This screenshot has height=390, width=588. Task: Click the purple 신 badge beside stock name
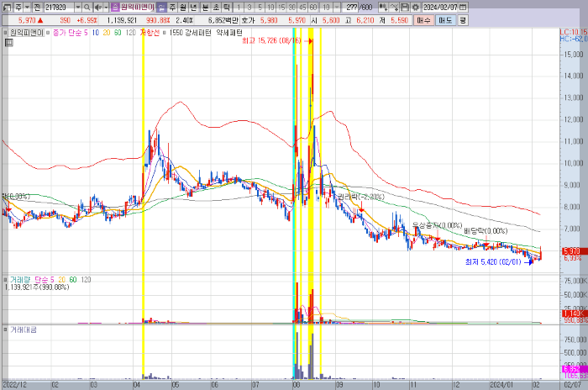pos(116,7)
